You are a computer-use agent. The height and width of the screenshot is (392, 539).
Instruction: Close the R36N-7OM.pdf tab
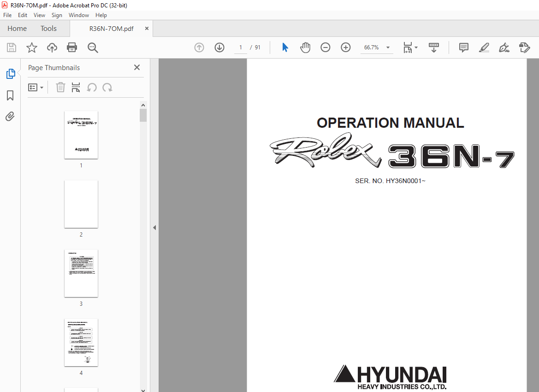147,29
